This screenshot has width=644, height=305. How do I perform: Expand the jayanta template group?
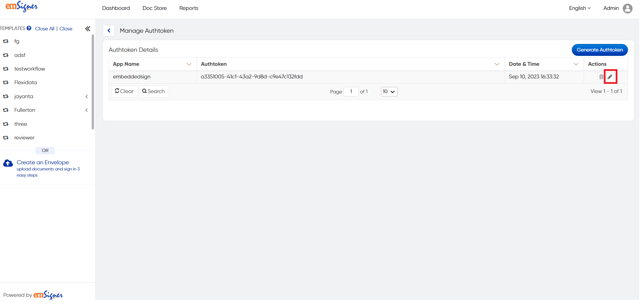87,96
